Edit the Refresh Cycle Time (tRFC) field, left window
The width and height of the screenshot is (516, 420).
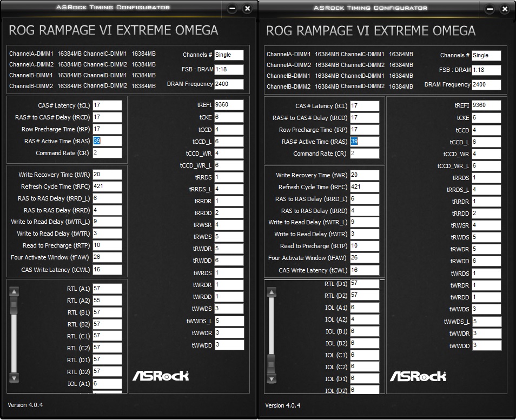pyautogui.click(x=107, y=186)
